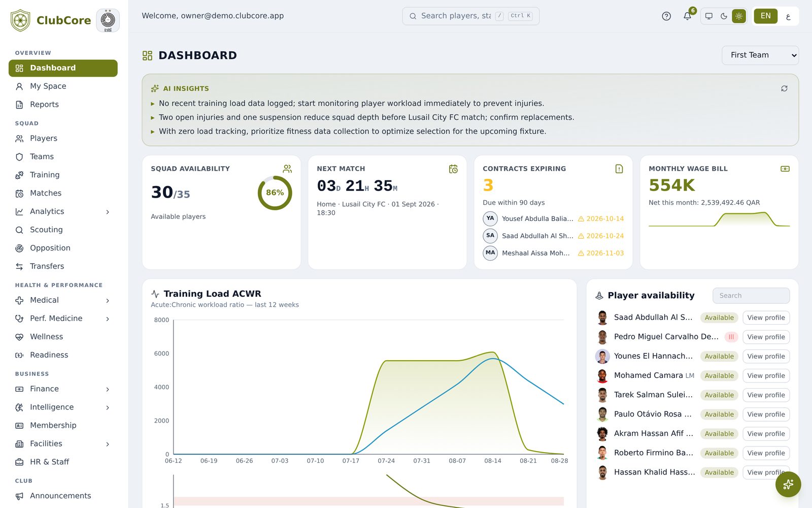The height and width of the screenshot is (508, 812).
Task: Click the Training Load ACWR pulse icon
Action: (x=155, y=294)
